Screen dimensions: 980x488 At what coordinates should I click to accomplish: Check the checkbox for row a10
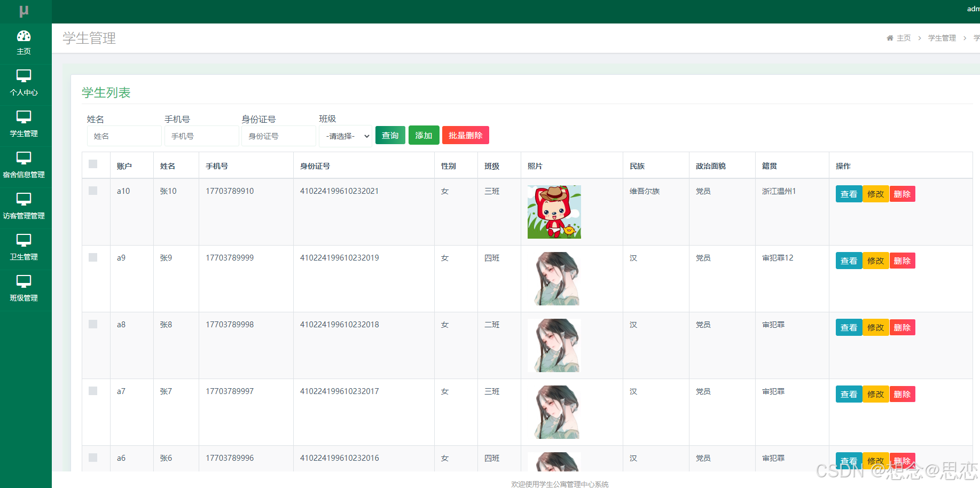(93, 191)
